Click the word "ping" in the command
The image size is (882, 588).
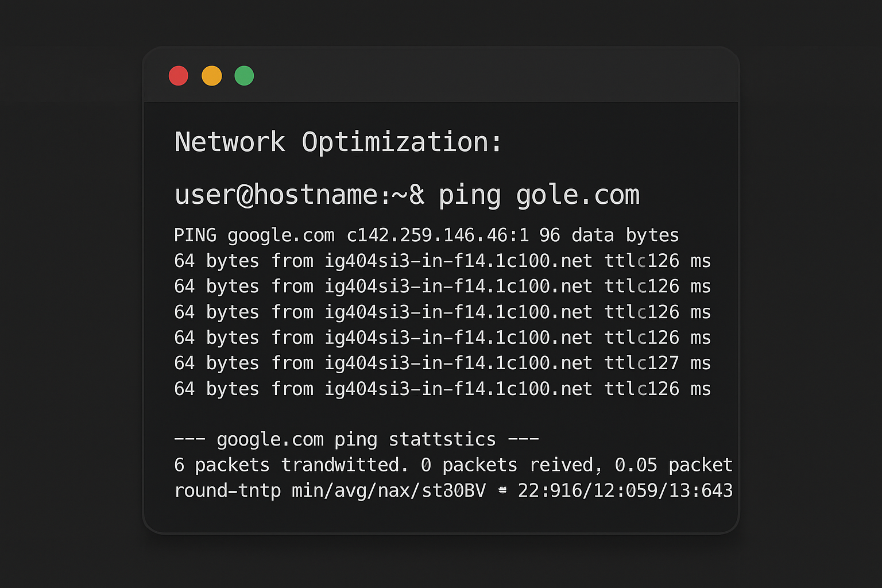tap(470, 195)
